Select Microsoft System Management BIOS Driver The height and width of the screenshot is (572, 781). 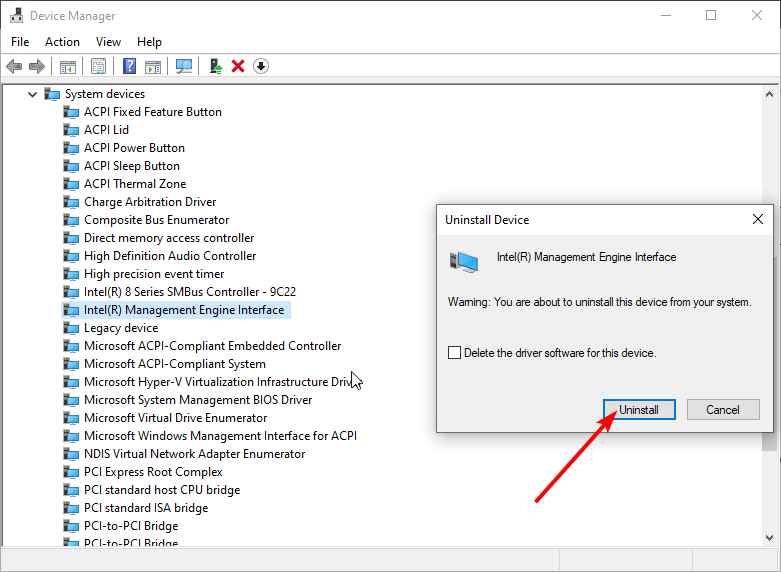198,400
